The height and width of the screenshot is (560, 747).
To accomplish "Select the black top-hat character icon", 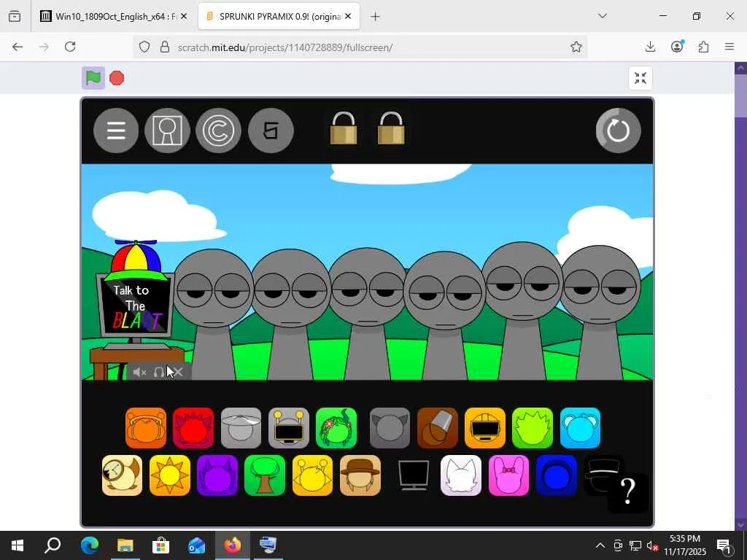I will coord(601,472).
